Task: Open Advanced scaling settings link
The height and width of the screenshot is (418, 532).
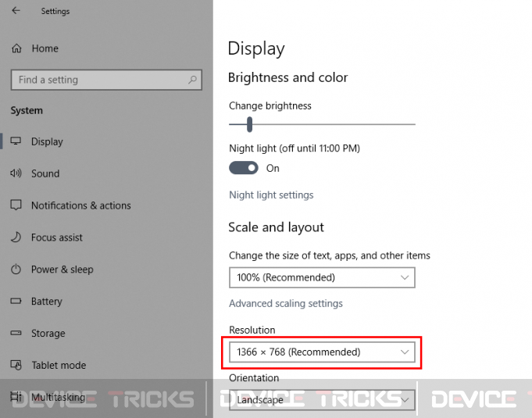Action: pyautogui.click(x=286, y=303)
